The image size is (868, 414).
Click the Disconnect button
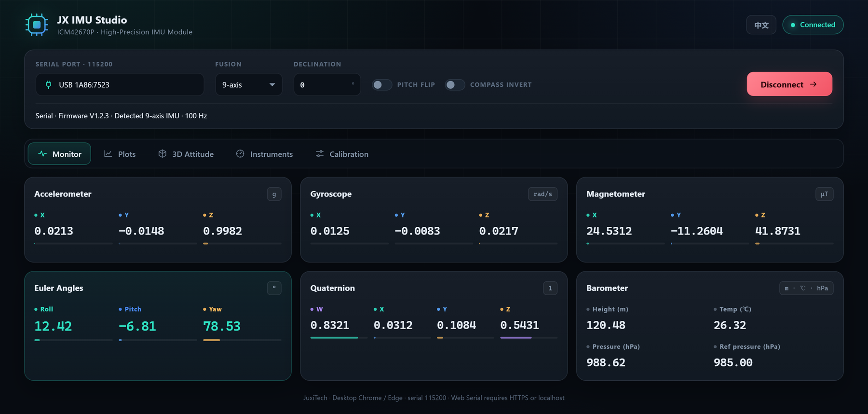point(789,84)
